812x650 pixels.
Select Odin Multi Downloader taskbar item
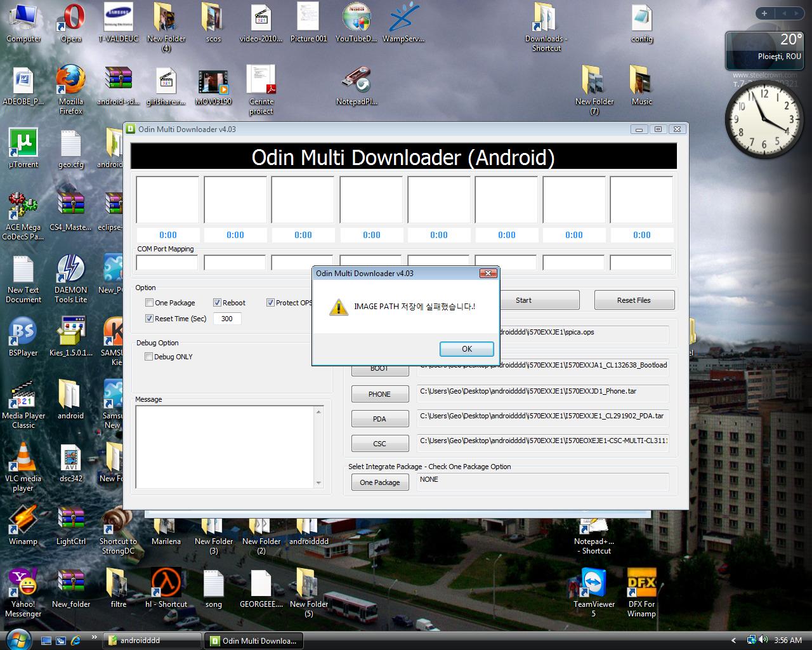tap(253, 640)
